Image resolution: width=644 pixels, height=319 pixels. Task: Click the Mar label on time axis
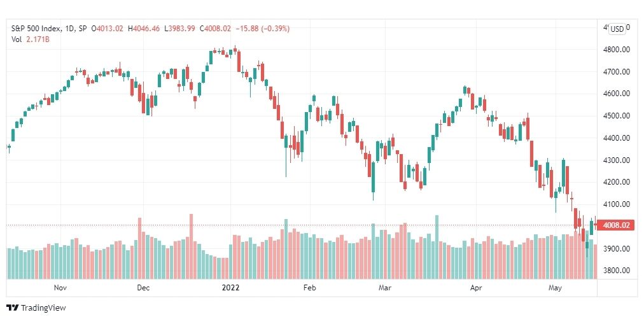coord(385,288)
